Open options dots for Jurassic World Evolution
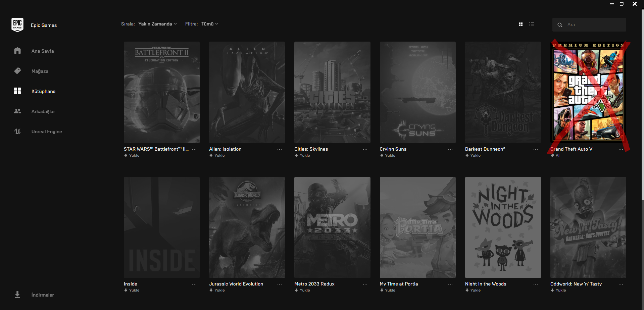The width and height of the screenshot is (644, 310). [280, 284]
